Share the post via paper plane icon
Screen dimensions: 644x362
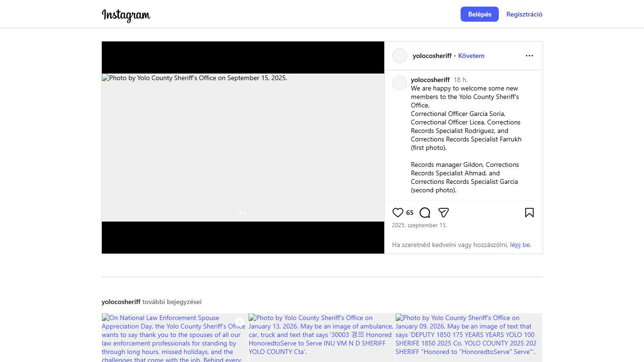click(x=443, y=213)
